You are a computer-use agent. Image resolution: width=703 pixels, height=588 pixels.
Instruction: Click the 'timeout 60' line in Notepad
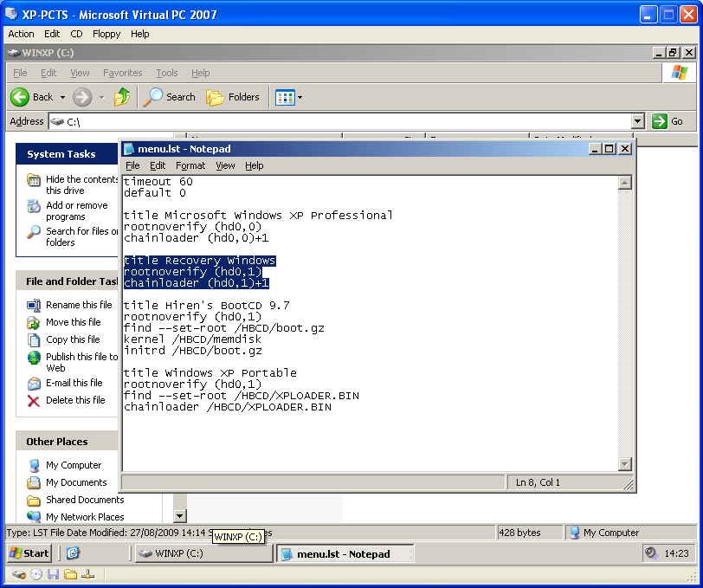158,182
